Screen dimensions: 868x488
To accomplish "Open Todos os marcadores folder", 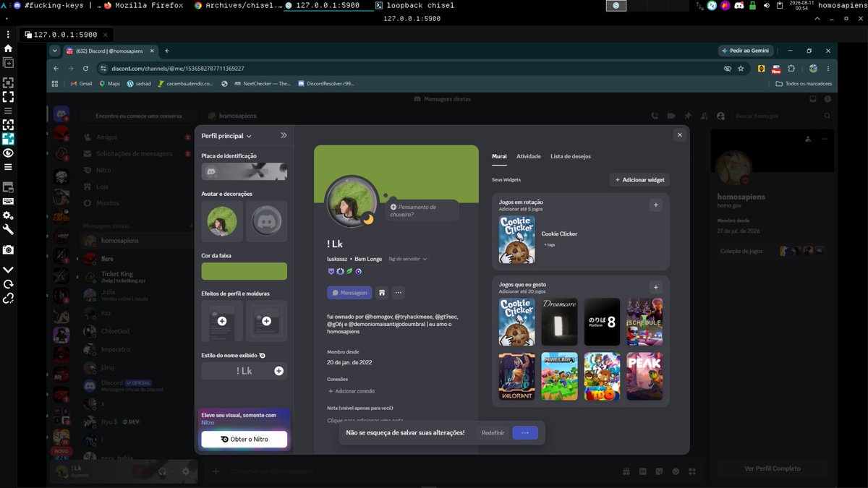I will click(x=804, y=84).
